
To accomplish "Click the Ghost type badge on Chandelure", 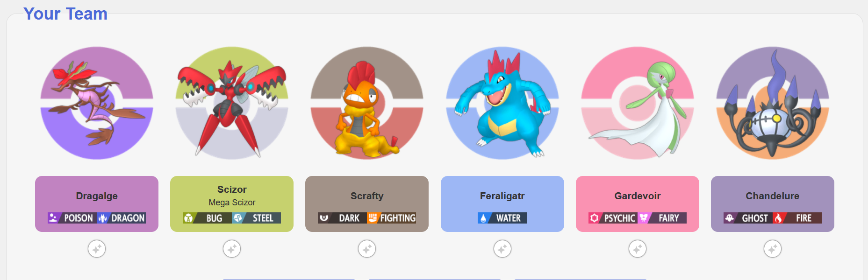I will 748,218.
